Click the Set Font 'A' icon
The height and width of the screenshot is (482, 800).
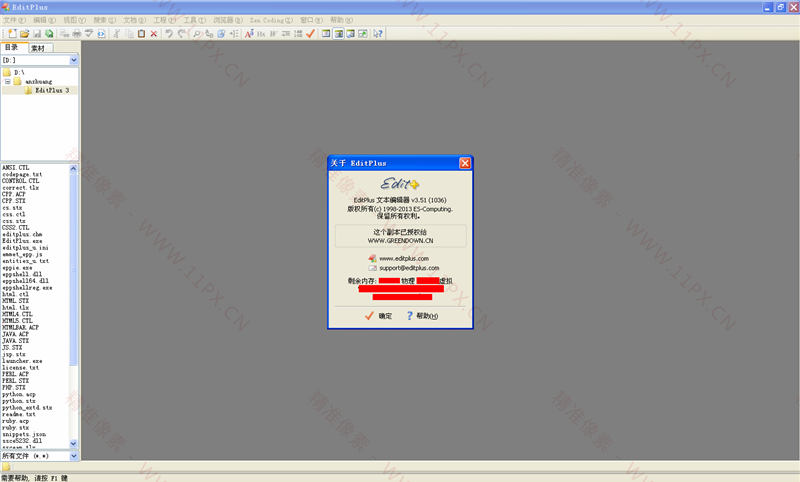(249, 34)
